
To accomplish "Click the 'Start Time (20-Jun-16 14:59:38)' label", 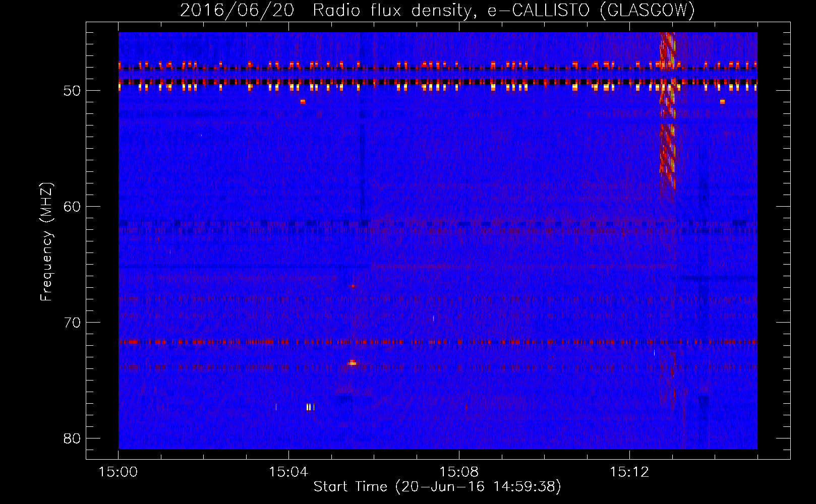I will [437, 487].
